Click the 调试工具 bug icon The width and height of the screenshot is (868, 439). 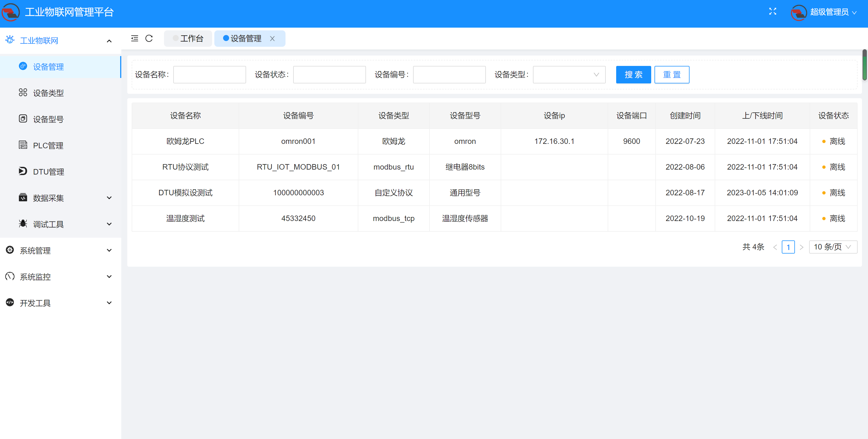23,223
